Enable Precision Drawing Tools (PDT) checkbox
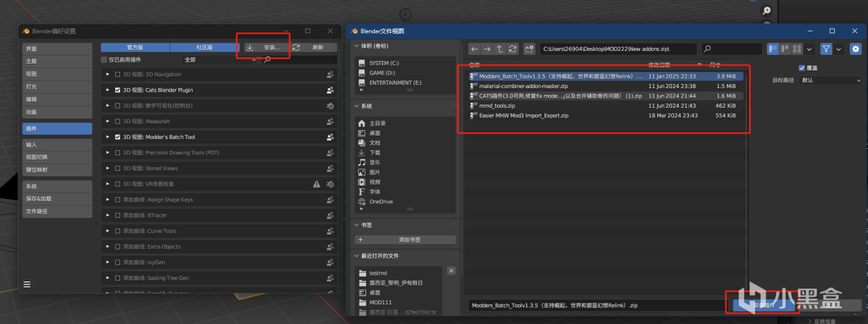 118,153
